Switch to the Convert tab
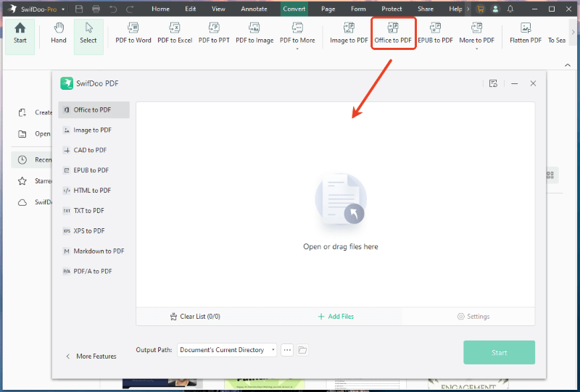This screenshot has width=580, height=392. click(x=294, y=9)
